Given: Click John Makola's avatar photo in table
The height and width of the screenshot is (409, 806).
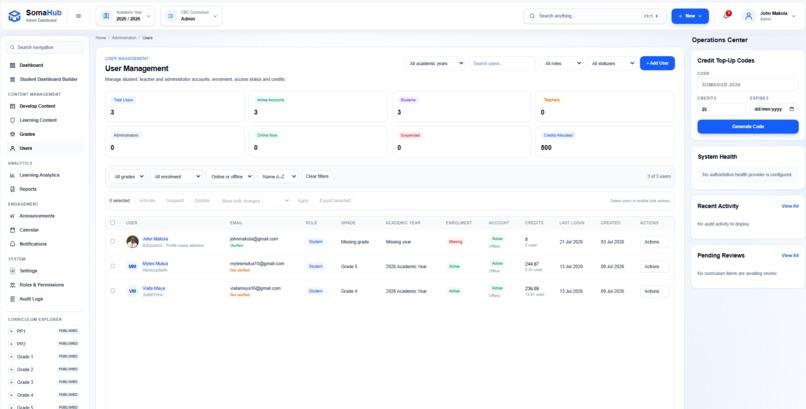Looking at the screenshot, I should [x=133, y=241].
